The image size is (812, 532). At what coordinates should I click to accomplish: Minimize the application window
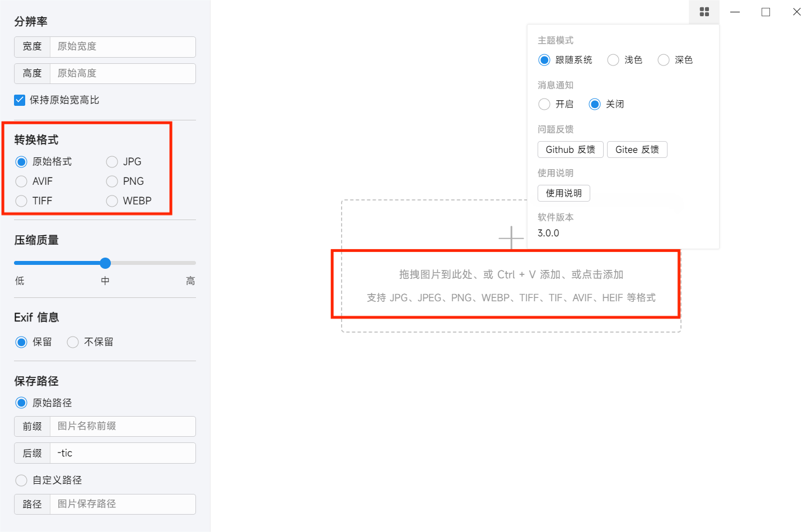[x=735, y=12]
